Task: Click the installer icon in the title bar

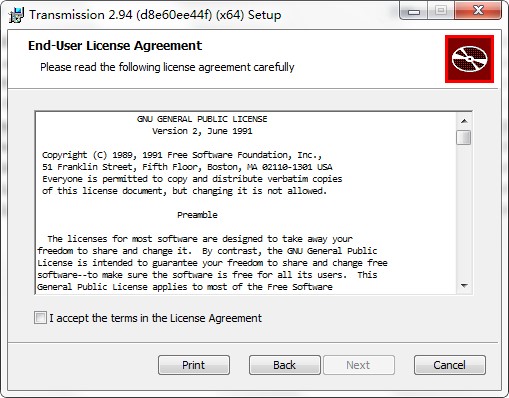Action: click(x=16, y=15)
